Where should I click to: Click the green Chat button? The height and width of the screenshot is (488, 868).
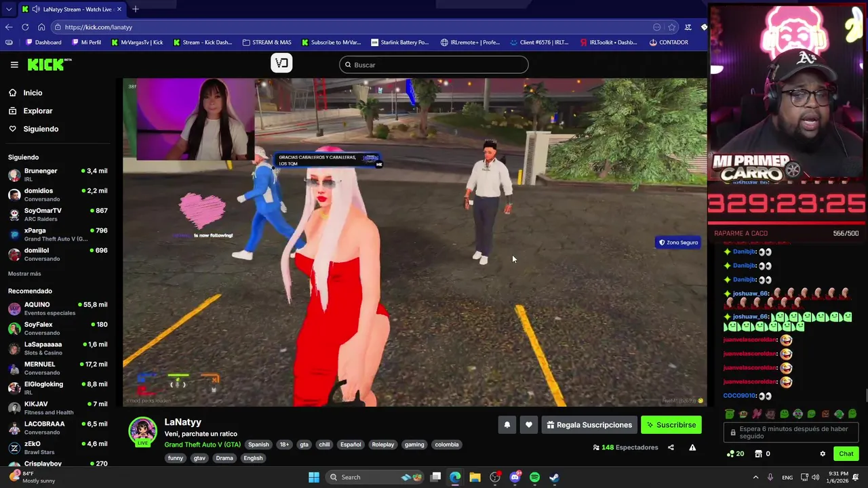[x=846, y=454]
